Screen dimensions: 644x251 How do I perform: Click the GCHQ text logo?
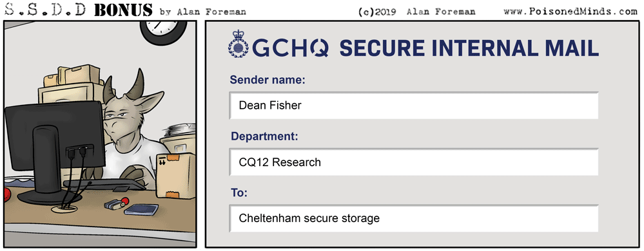[290, 48]
